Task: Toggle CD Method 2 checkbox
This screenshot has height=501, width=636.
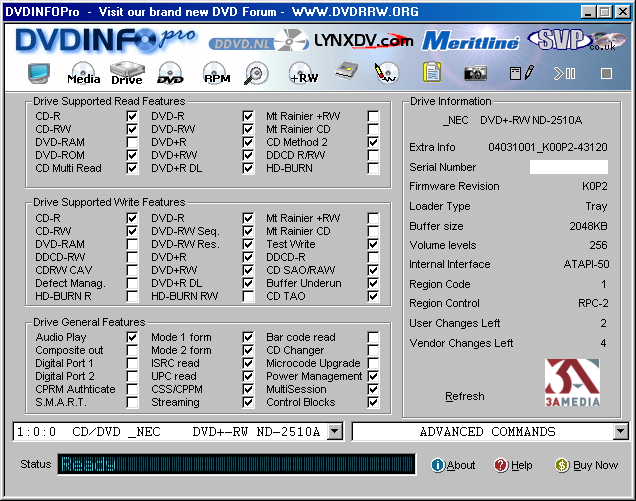Action: point(373,142)
